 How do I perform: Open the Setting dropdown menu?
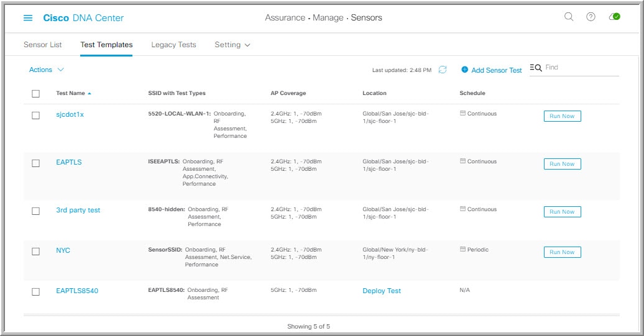coord(232,45)
